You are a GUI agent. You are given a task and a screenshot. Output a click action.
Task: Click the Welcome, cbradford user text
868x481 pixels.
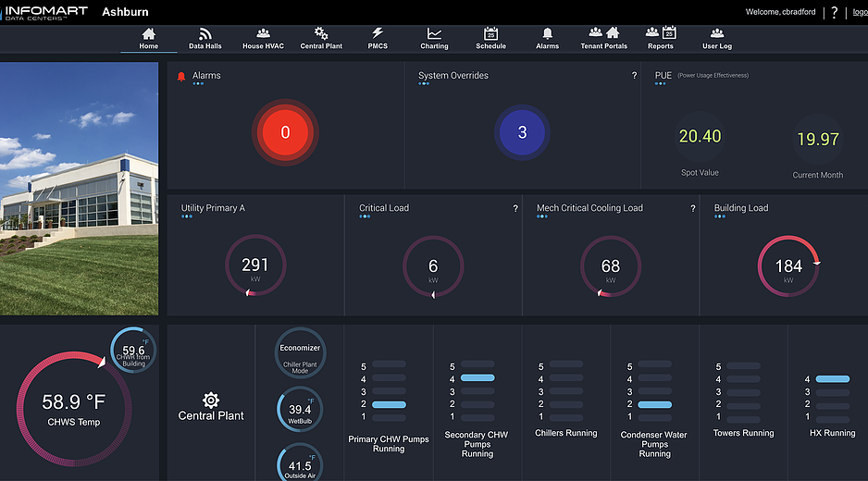click(780, 12)
